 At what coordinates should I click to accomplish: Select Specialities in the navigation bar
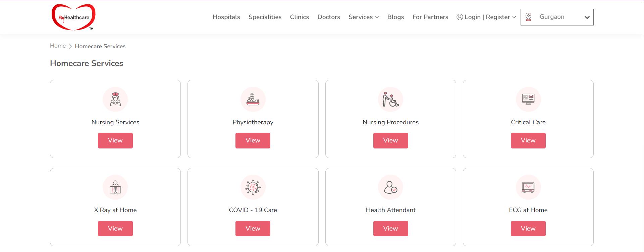265,17
